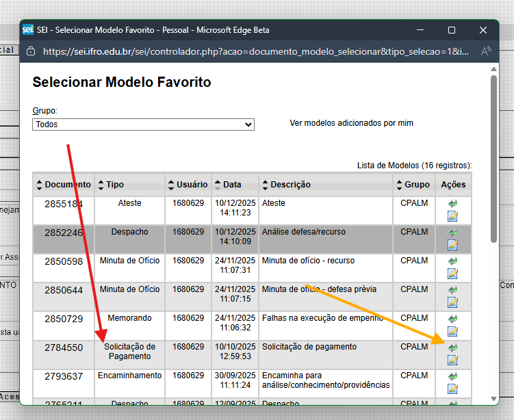Select the Memorando model with green arrow

pyautogui.click(x=452, y=319)
